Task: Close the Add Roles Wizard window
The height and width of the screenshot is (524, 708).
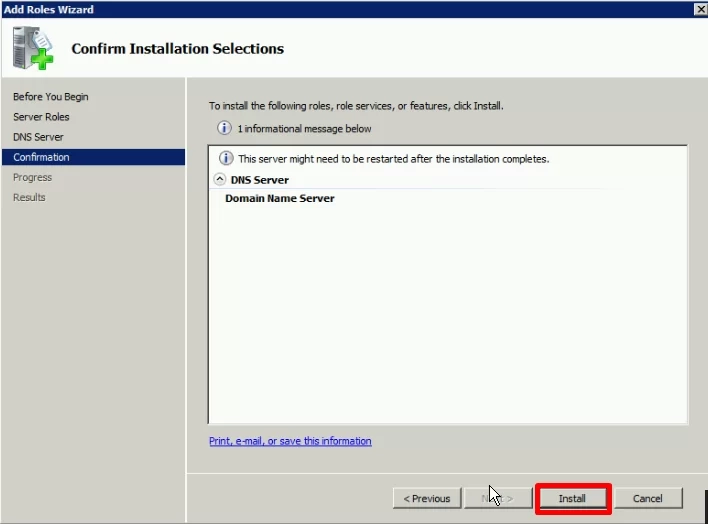Action: (699, 9)
